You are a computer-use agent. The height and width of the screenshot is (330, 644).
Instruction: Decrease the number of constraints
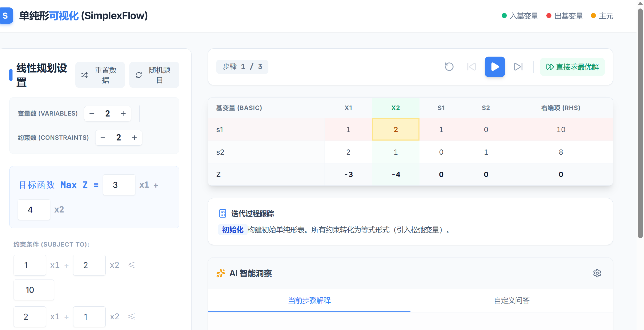(103, 138)
